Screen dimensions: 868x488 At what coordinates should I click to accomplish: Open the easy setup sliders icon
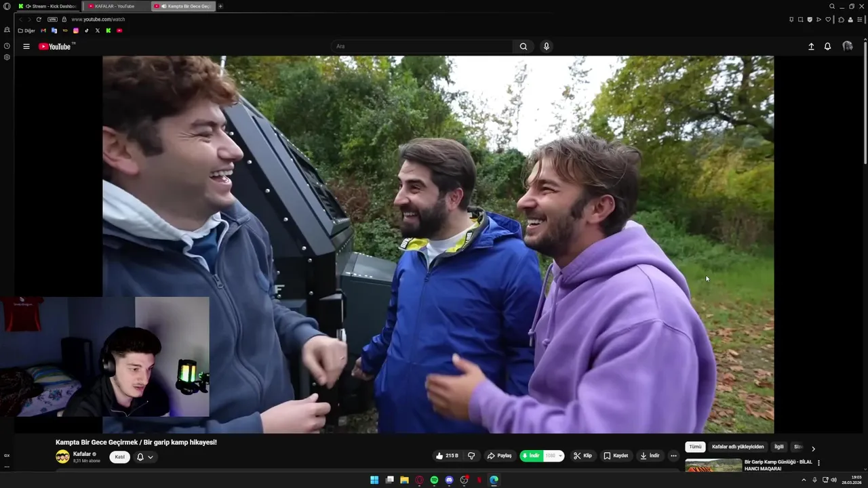(859, 20)
